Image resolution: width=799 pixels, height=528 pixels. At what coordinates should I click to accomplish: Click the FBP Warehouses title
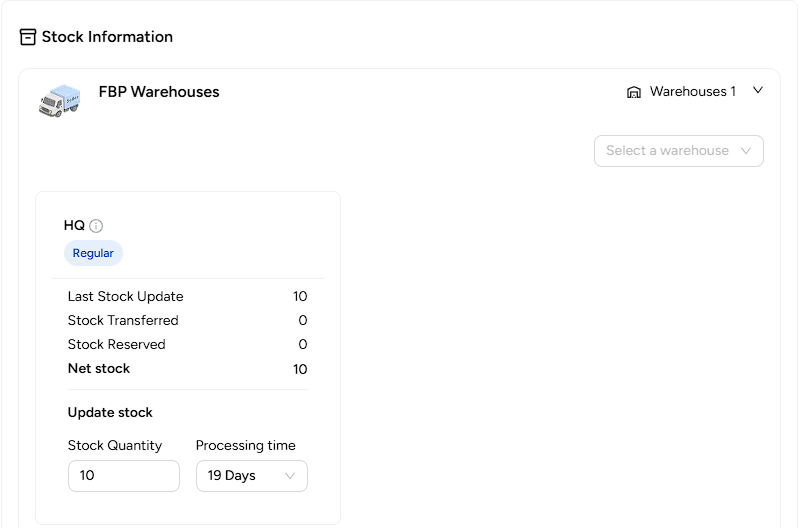pos(159,92)
